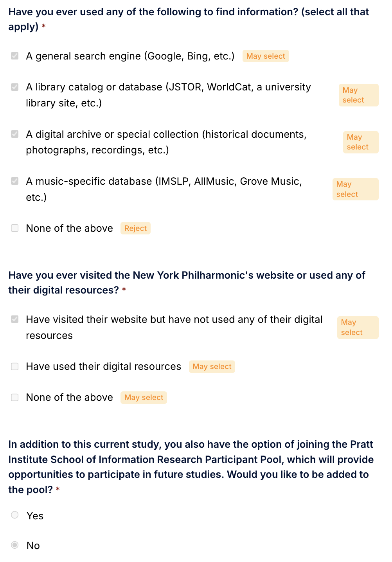The height and width of the screenshot is (562, 392).
Task: Toggle the general search engine checkbox
Action: (15, 56)
